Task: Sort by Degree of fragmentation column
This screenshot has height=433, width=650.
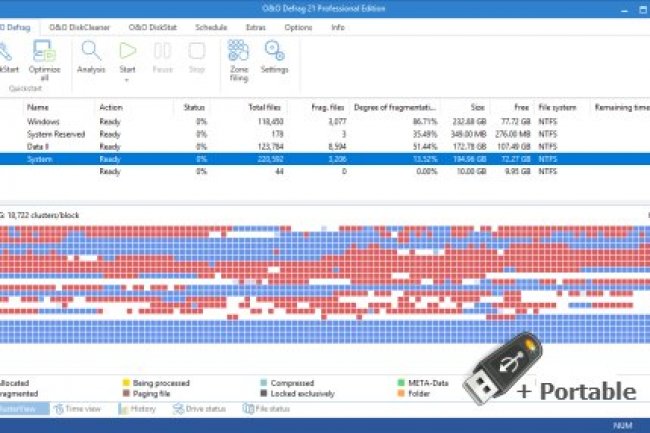Action: pos(398,106)
